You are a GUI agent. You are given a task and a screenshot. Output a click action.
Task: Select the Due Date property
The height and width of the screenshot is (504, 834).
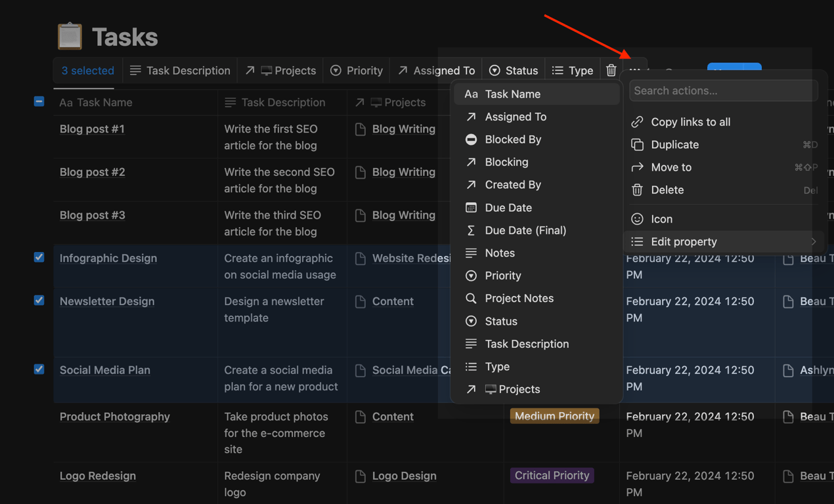tap(537, 207)
